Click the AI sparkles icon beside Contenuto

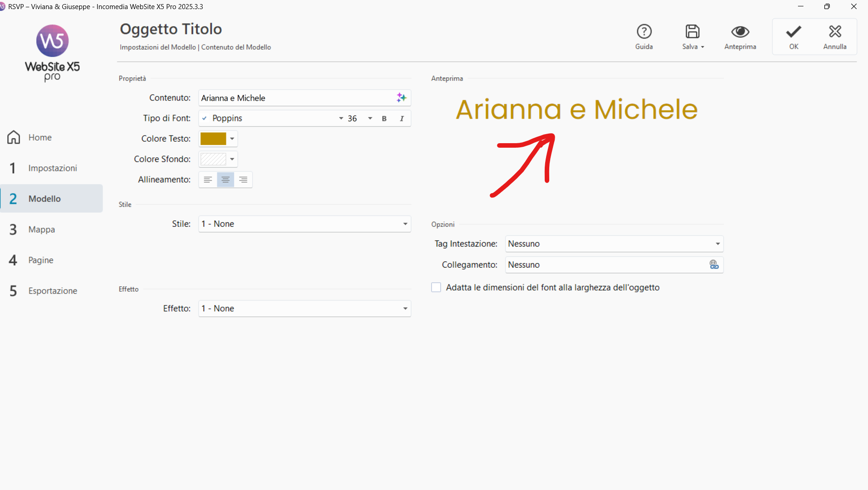click(401, 97)
